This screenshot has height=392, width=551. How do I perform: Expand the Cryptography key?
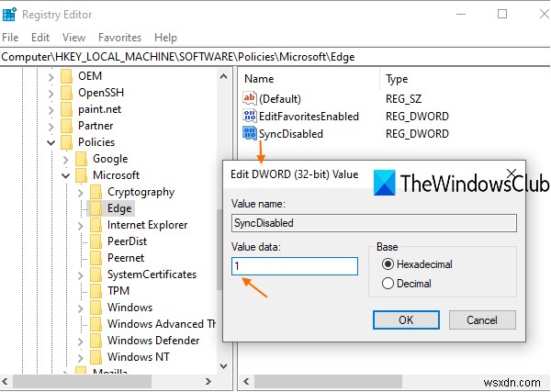(x=81, y=192)
